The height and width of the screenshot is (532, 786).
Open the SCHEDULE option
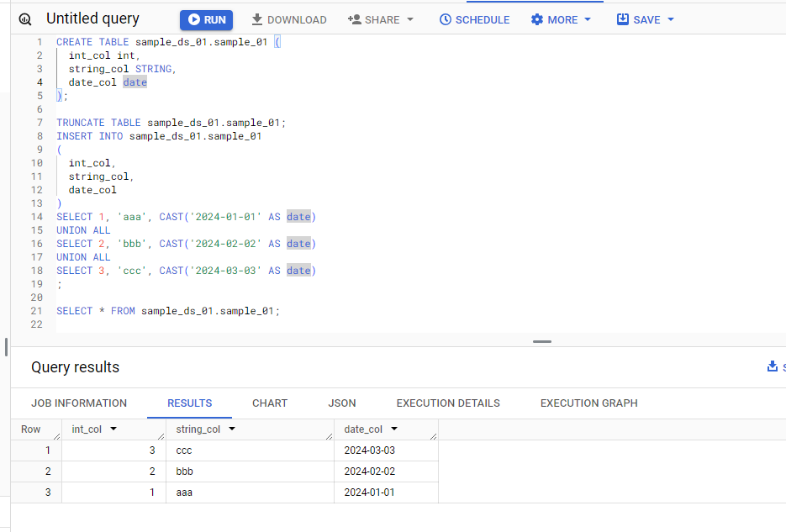tap(474, 20)
